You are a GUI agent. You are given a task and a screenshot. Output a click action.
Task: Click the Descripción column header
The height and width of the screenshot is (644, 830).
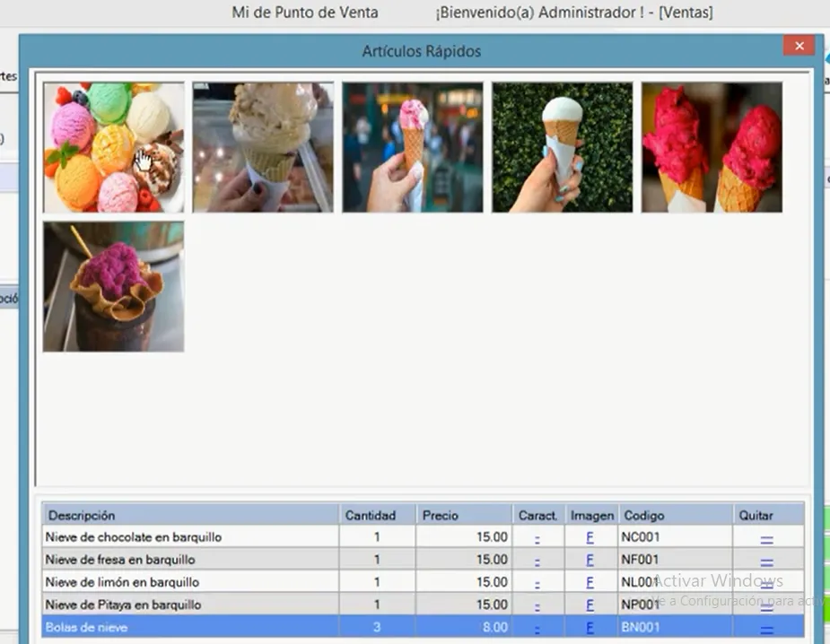[81, 515]
